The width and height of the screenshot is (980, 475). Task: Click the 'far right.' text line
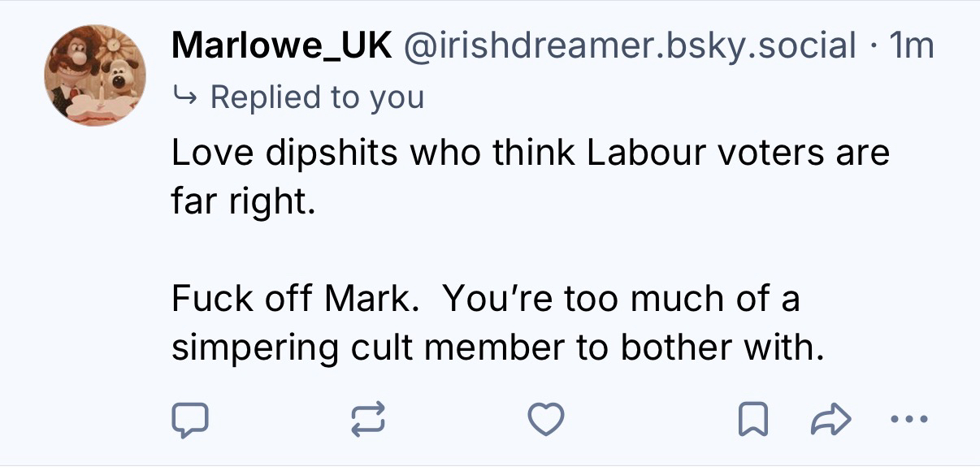[x=241, y=201]
